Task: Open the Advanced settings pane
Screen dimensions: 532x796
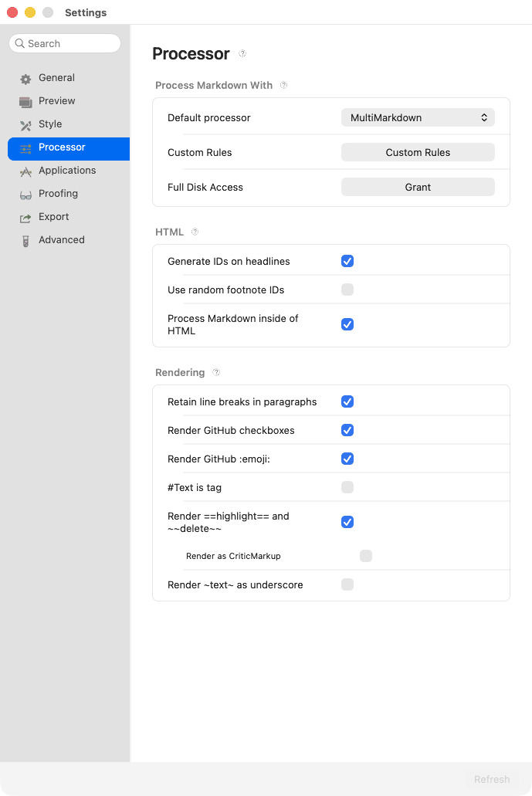Action: click(x=69, y=240)
